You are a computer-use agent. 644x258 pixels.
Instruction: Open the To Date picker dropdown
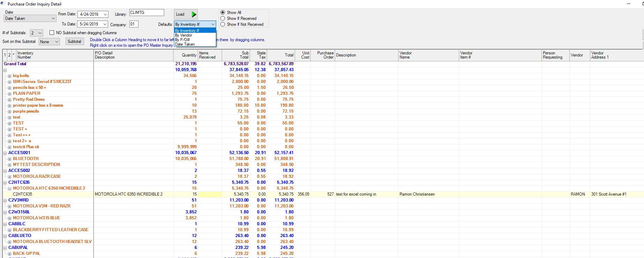tap(105, 24)
